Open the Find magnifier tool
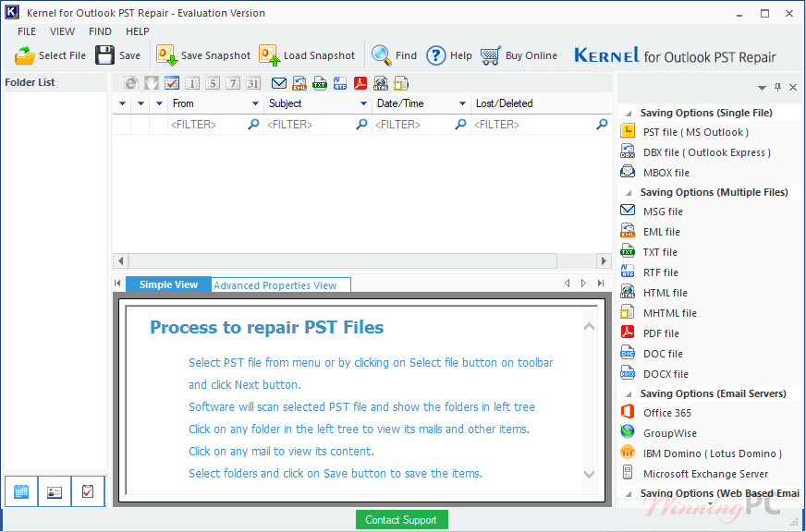 click(x=395, y=55)
